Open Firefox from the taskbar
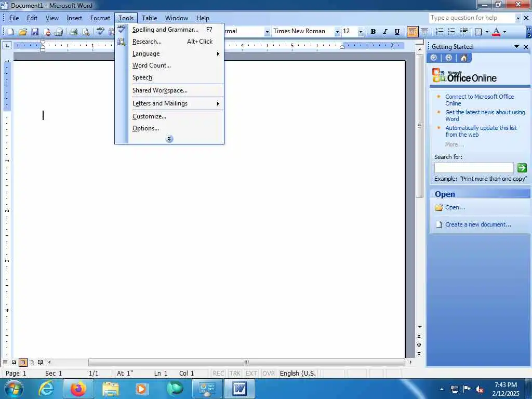The height and width of the screenshot is (399, 532). coord(78,389)
